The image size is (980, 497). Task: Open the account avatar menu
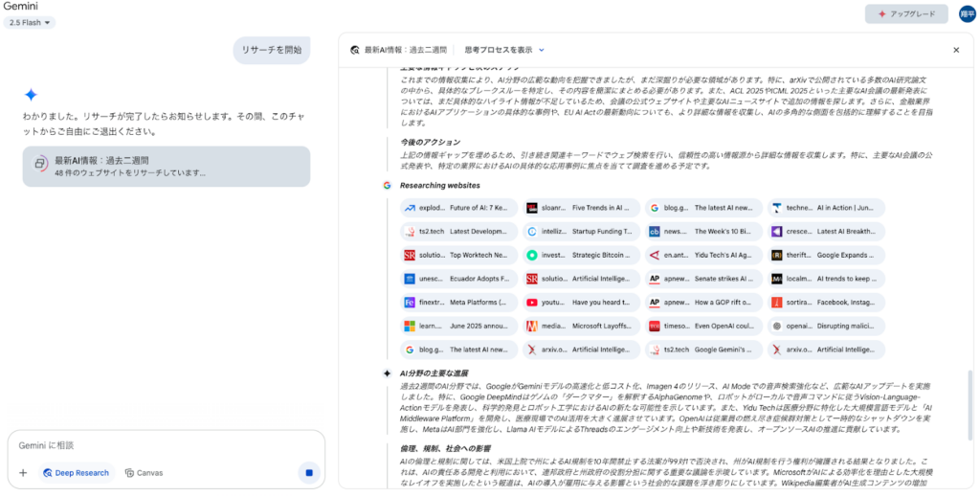click(x=968, y=13)
